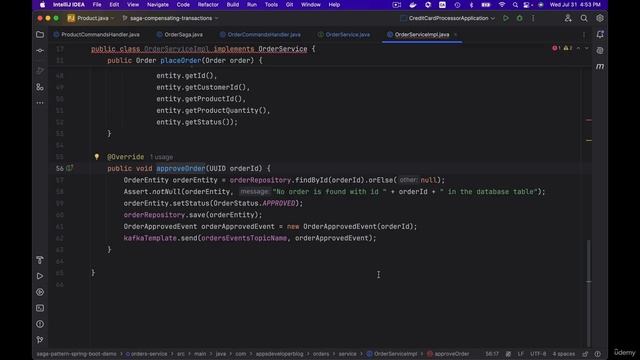Viewport: 640px width, 360px height.
Task: Debug CreditCardProcessorApplication with the bug icon
Action: 519,18
